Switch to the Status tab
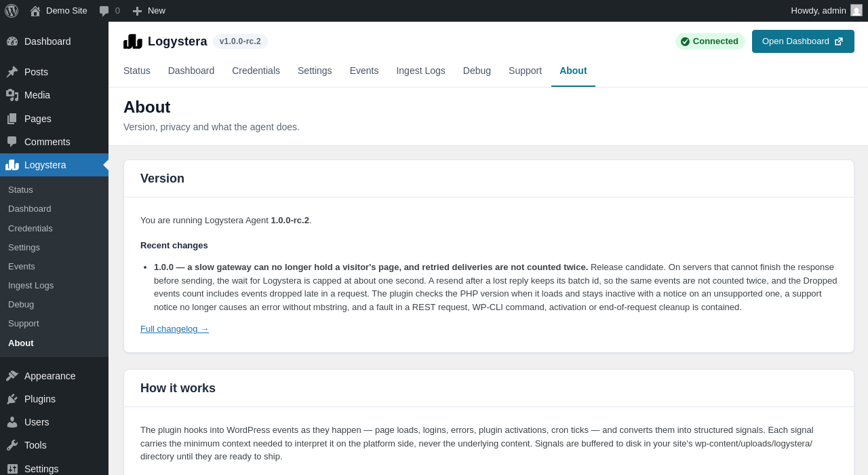868x475 pixels. (x=137, y=71)
